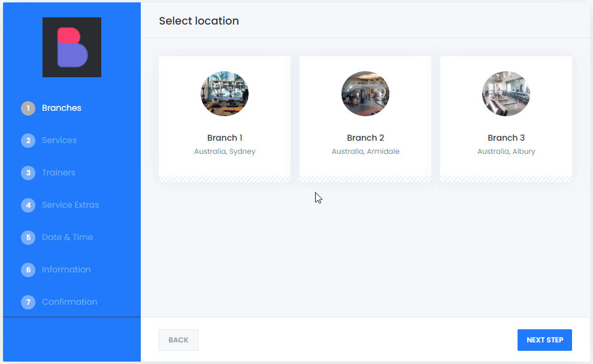
Task: Select the Branch 2 location card
Action: 365,118
